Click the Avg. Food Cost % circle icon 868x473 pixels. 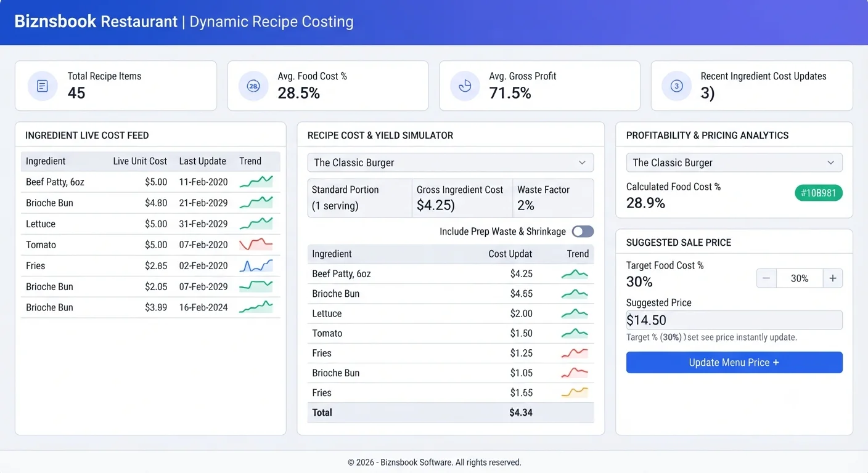coord(253,86)
